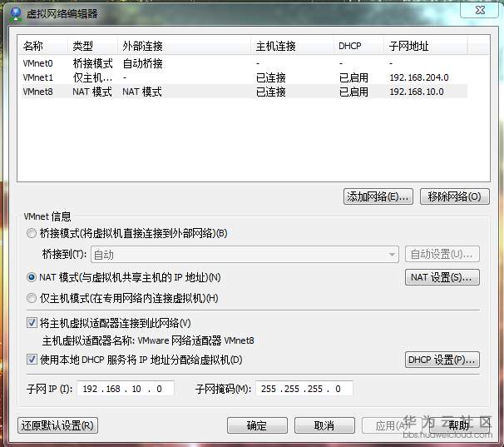The width and height of the screenshot is (504, 447).
Task: Open DHCP 设置(P)... dialog
Action: pyautogui.click(x=442, y=360)
